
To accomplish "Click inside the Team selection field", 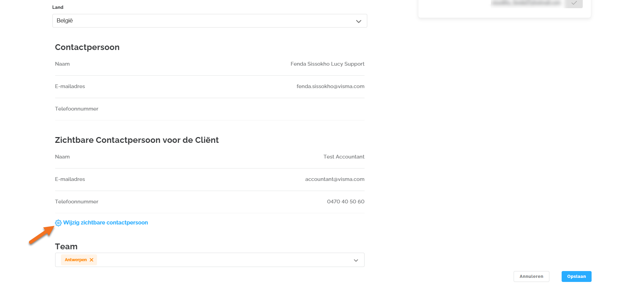I will click(221, 260).
